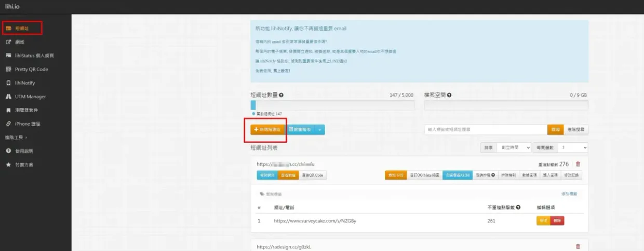Image resolution: width=644 pixels, height=251 pixels.
Task: Click the 修改標籤 link
Action: tap(569, 194)
